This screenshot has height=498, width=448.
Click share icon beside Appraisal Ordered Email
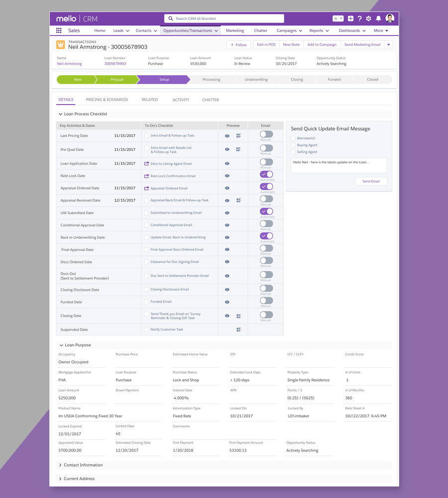[146, 188]
